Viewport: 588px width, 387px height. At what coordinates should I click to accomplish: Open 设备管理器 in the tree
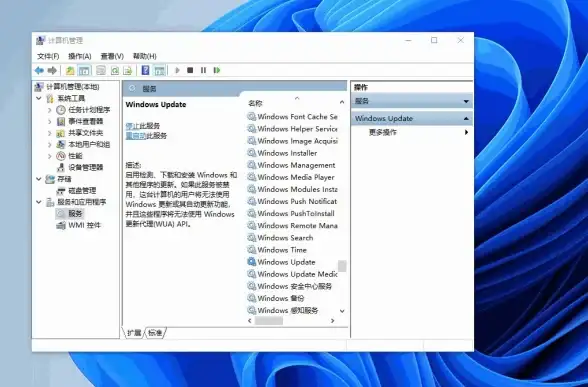pos(86,168)
